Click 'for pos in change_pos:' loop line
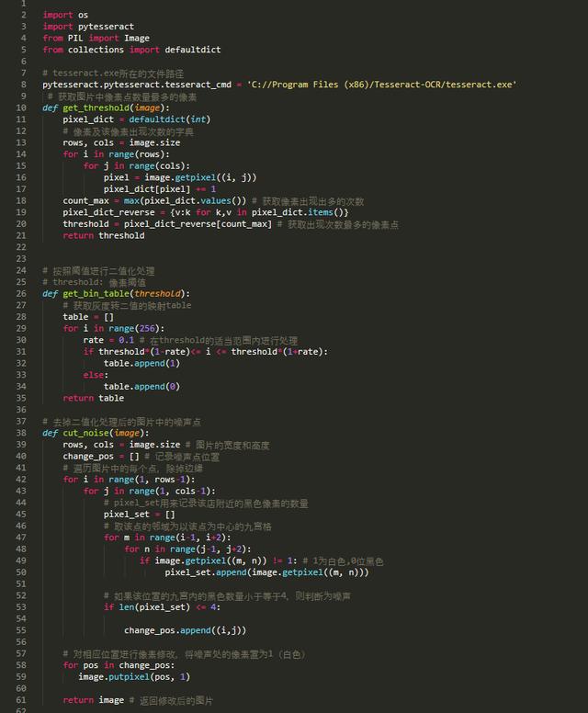The image size is (588, 713). click(119, 665)
